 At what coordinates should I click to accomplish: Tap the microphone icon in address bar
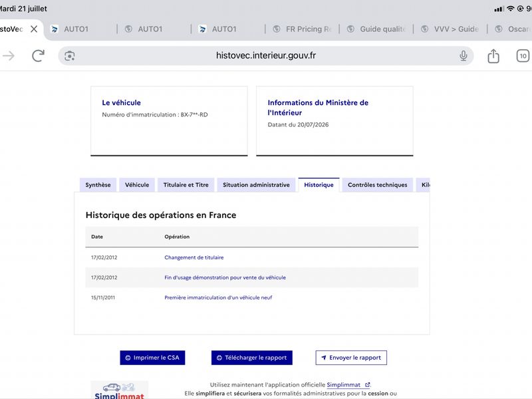[x=463, y=56]
